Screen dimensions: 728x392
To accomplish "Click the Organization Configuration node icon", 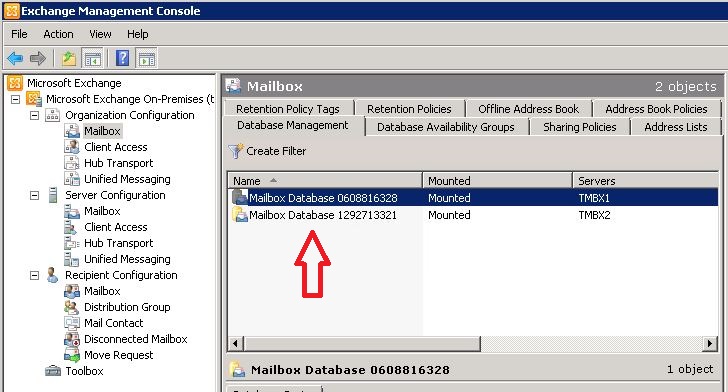I will pos(52,115).
